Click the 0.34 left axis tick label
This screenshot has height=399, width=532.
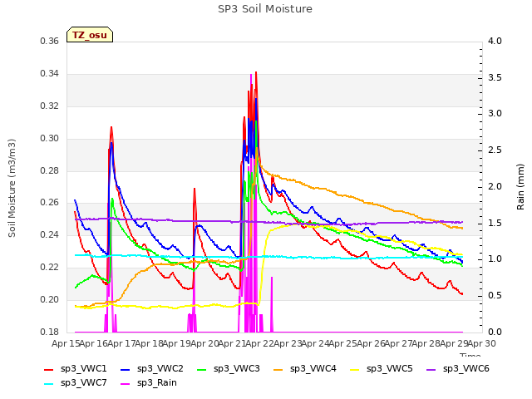click(x=49, y=74)
